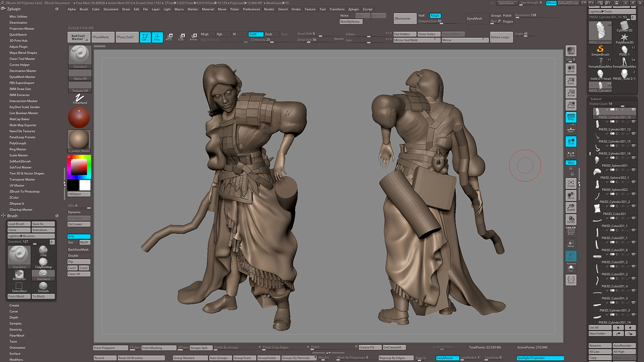Viewport: 644px width, 362px height.
Task: Toggle Persp perspective view
Action: pyautogui.click(x=570, y=117)
